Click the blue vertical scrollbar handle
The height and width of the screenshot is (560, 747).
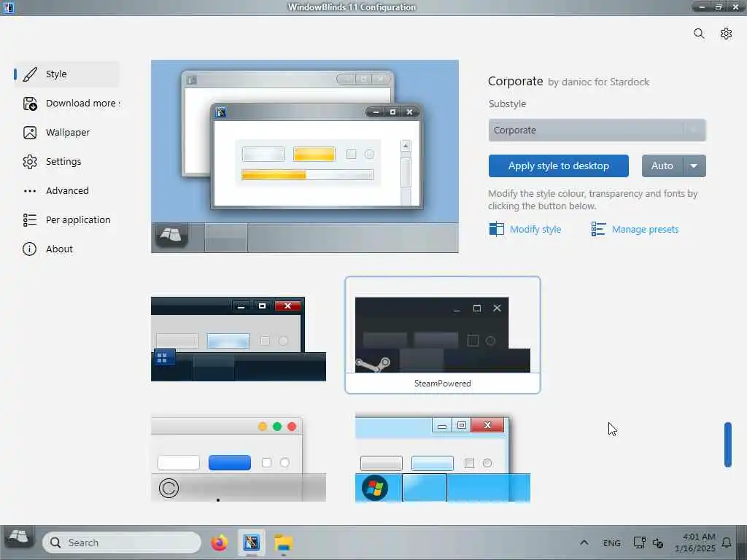[x=727, y=445]
